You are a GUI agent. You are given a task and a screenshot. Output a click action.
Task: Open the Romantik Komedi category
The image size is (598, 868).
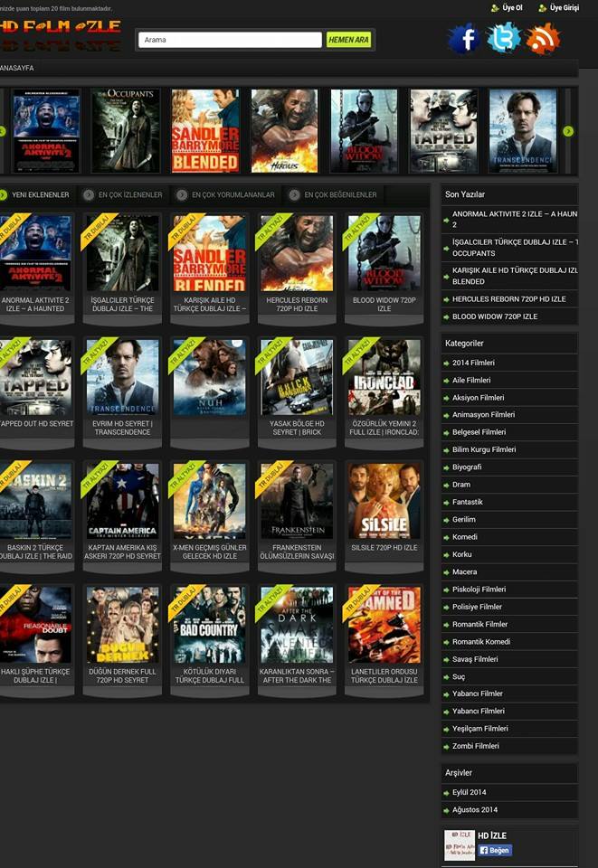tap(481, 642)
